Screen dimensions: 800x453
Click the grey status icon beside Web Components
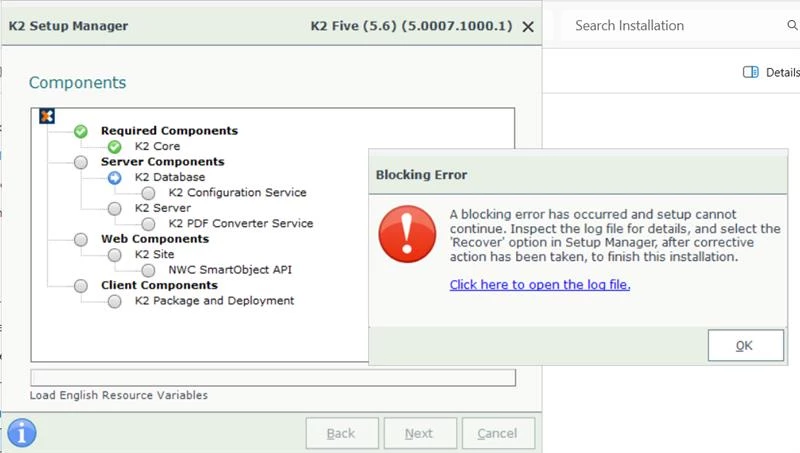point(81,239)
